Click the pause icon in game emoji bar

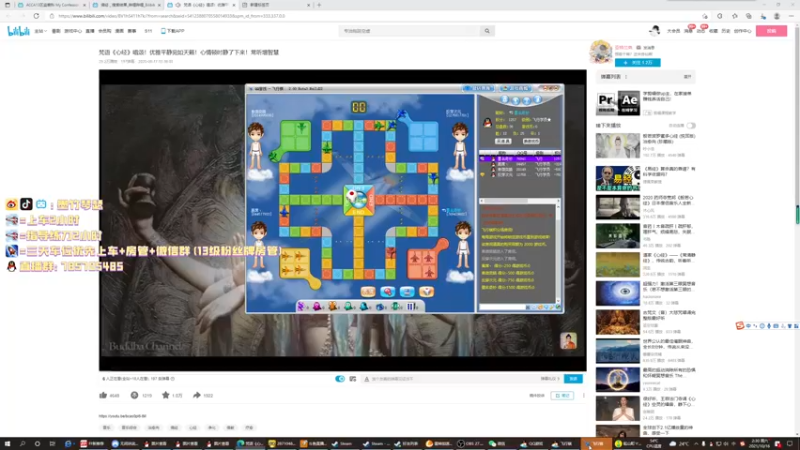point(411,306)
